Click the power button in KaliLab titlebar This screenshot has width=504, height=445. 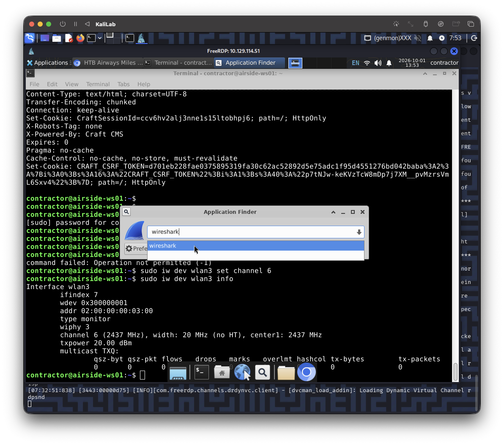[63, 24]
